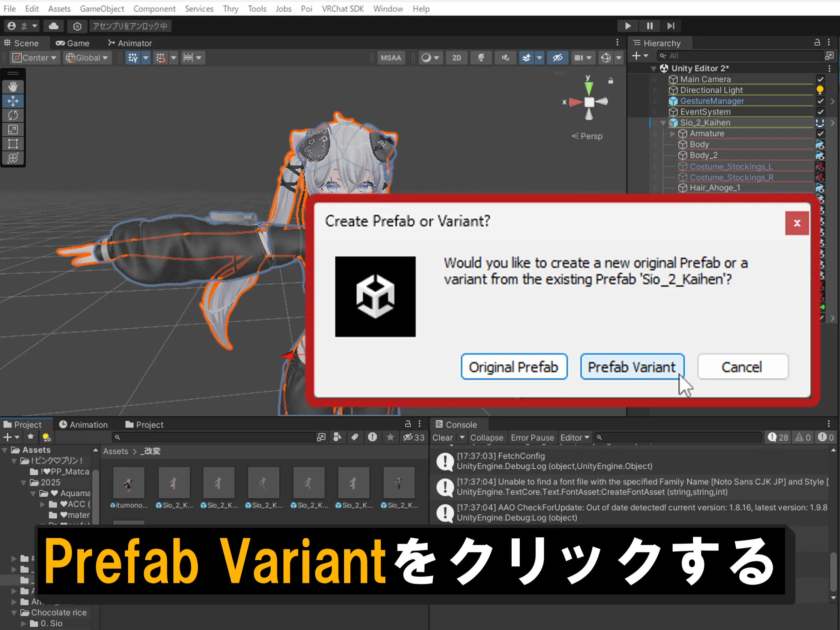The height and width of the screenshot is (630, 840).
Task: Select the Rect tool
Action: click(13, 144)
